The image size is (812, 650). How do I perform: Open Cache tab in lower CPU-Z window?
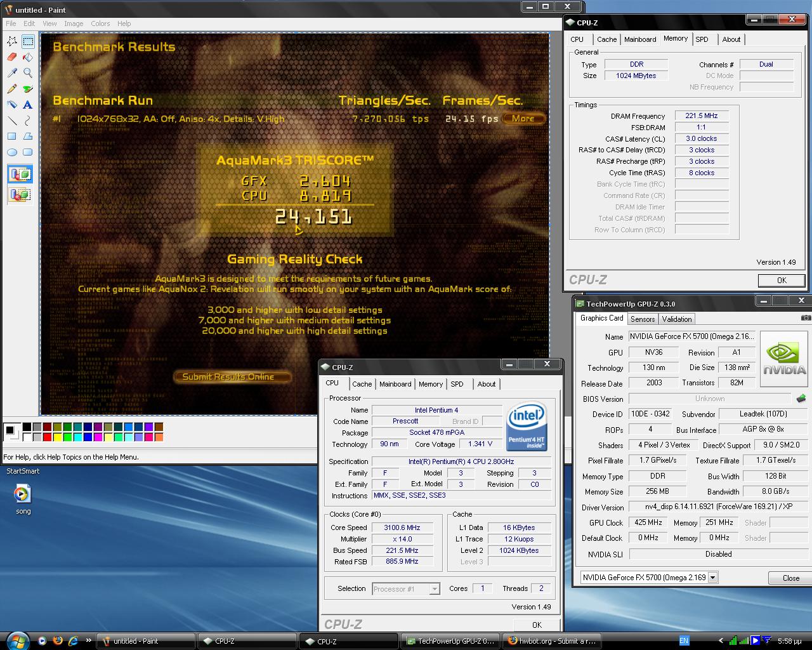(362, 384)
